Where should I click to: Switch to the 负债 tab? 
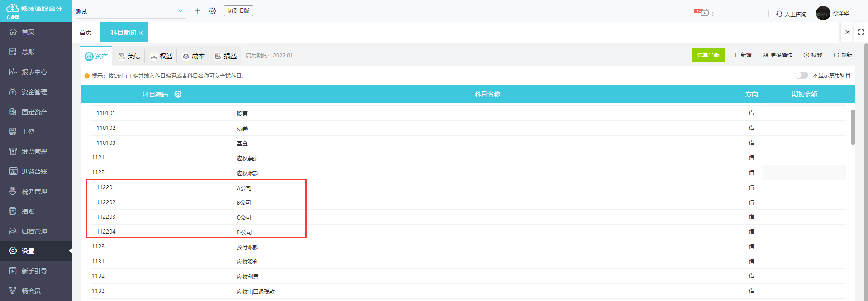[129, 56]
